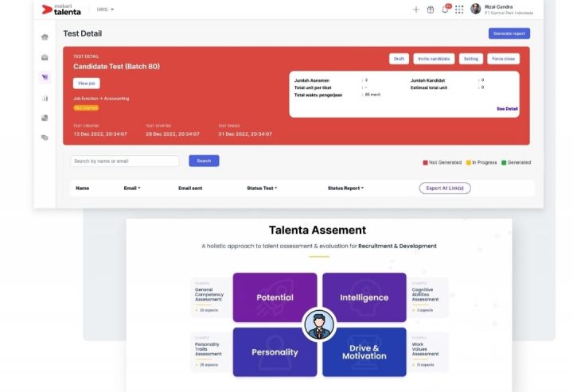Open the notifications bell

point(445,10)
